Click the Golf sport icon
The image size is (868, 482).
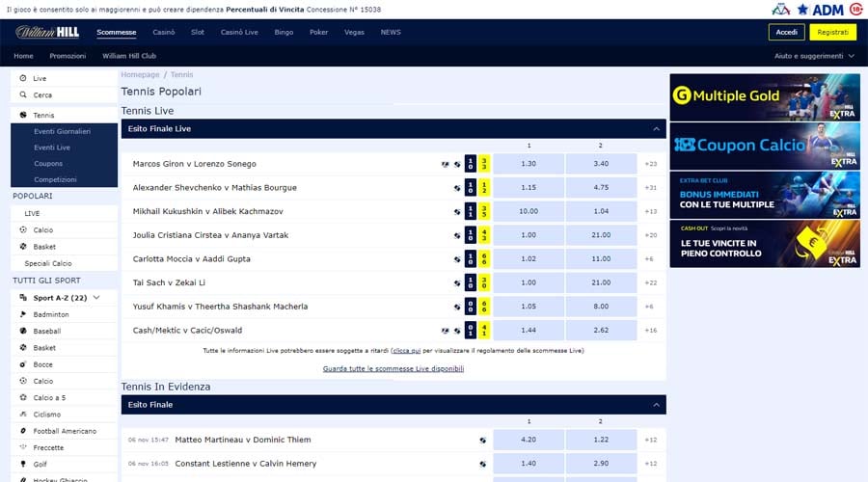coord(23,464)
